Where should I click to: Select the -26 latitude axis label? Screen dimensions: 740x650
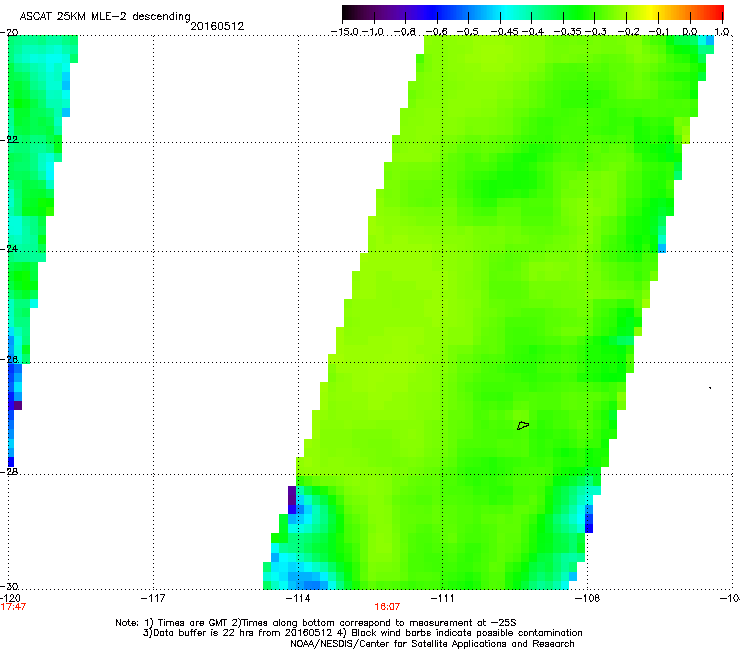point(9,360)
